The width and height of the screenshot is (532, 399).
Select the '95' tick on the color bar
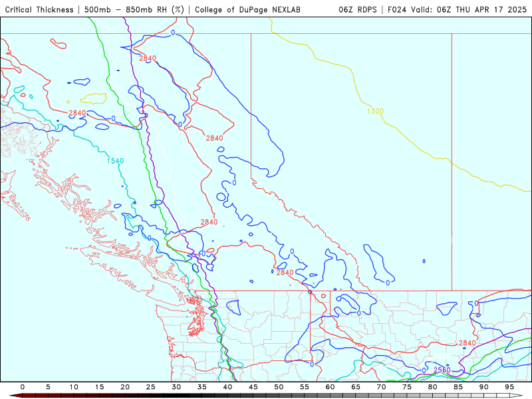509,387
